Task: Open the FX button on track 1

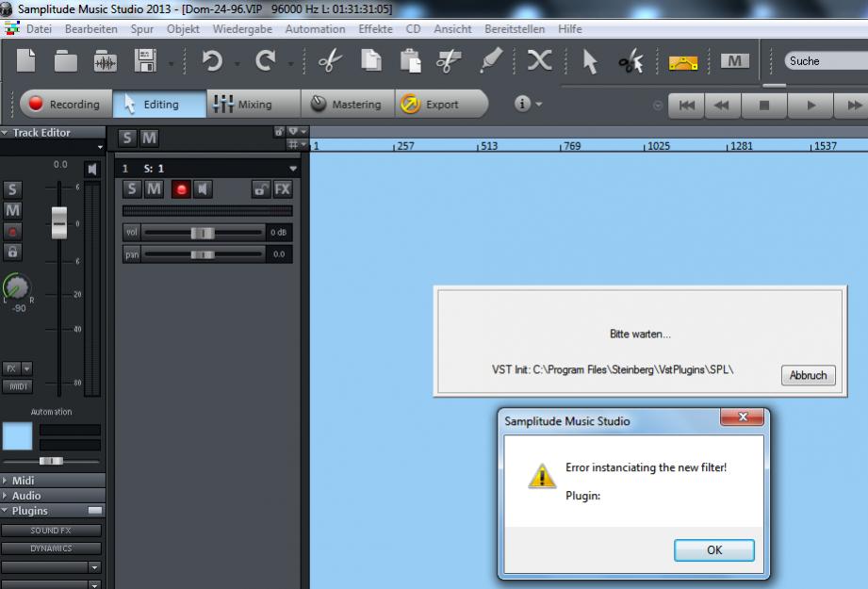Action: 283,189
